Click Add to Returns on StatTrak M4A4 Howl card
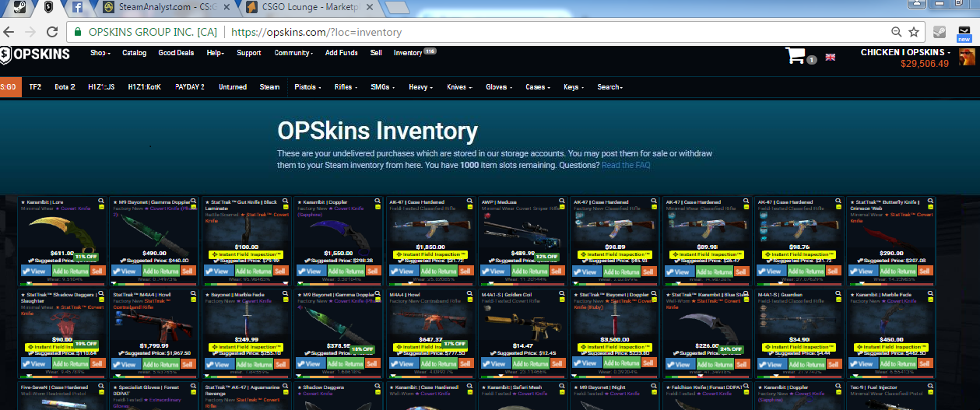Screen dimensions: 980x410 161,364
